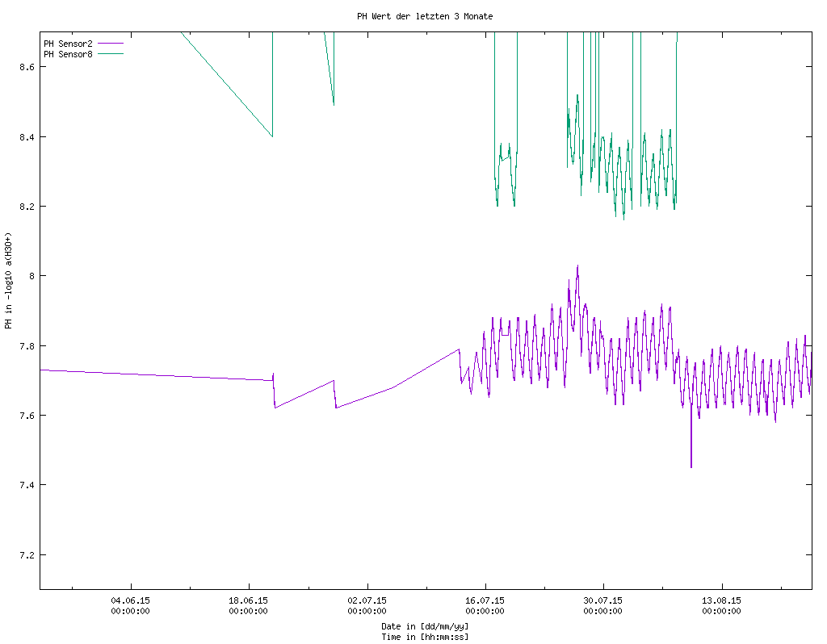Click the x-axis date 18.06.15
827x644 pixels.
point(249,600)
